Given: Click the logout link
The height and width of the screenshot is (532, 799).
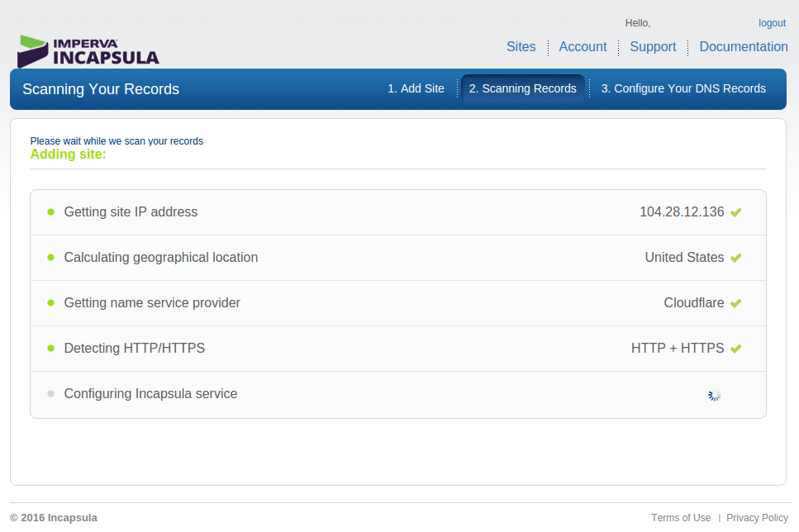Looking at the screenshot, I should [772, 23].
